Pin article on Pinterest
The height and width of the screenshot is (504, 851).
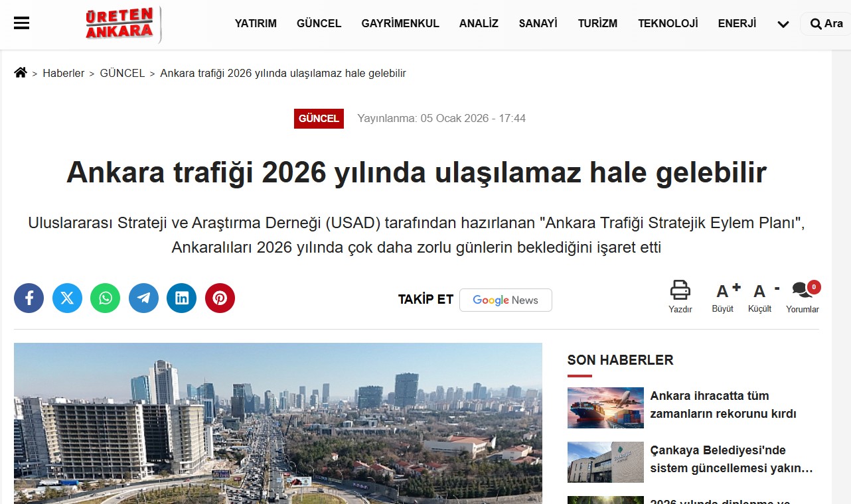[x=220, y=298]
